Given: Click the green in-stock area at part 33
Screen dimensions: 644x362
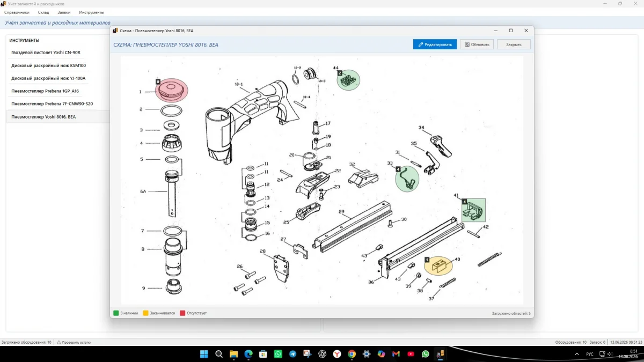Looking at the screenshot, I should point(407,180).
